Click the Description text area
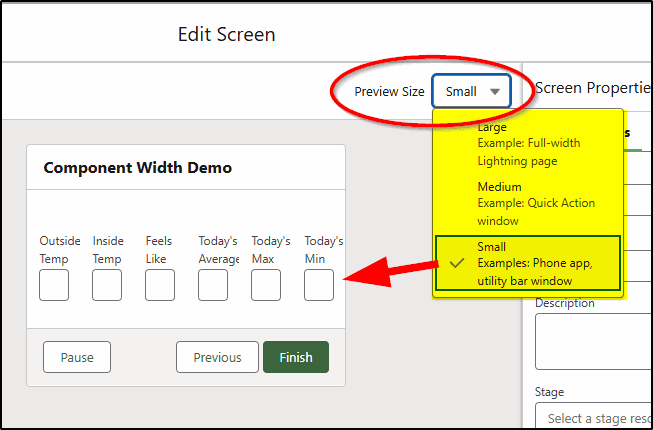This screenshot has height=430, width=653. [x=594, y=341]
